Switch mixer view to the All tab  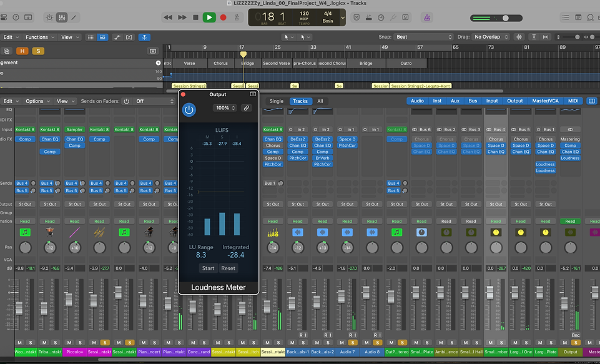click(x=320, y=101)
